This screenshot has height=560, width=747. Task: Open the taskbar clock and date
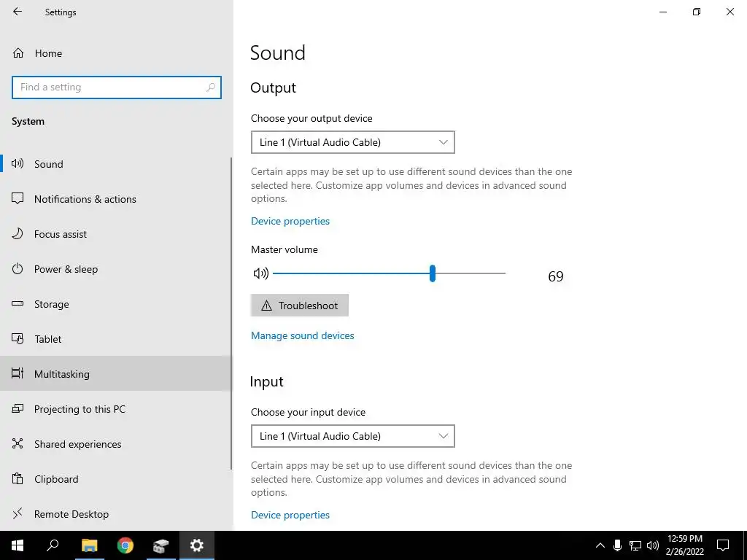(x=685, y=545)
